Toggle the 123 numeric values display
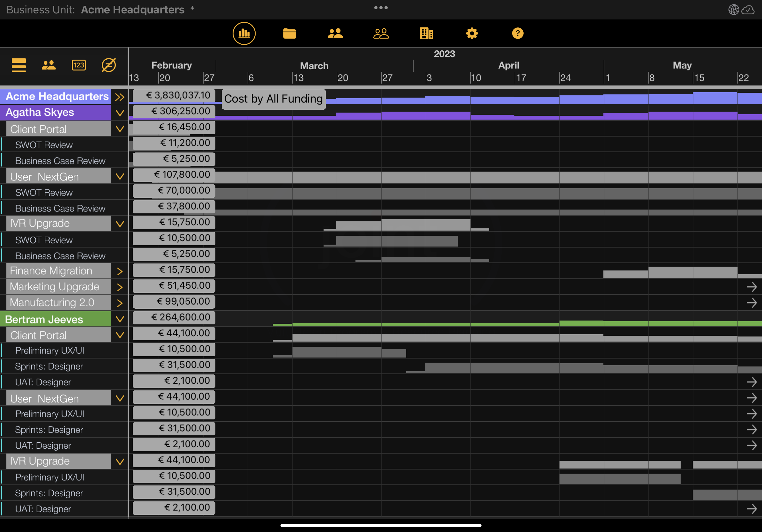 tap(78, 65)
